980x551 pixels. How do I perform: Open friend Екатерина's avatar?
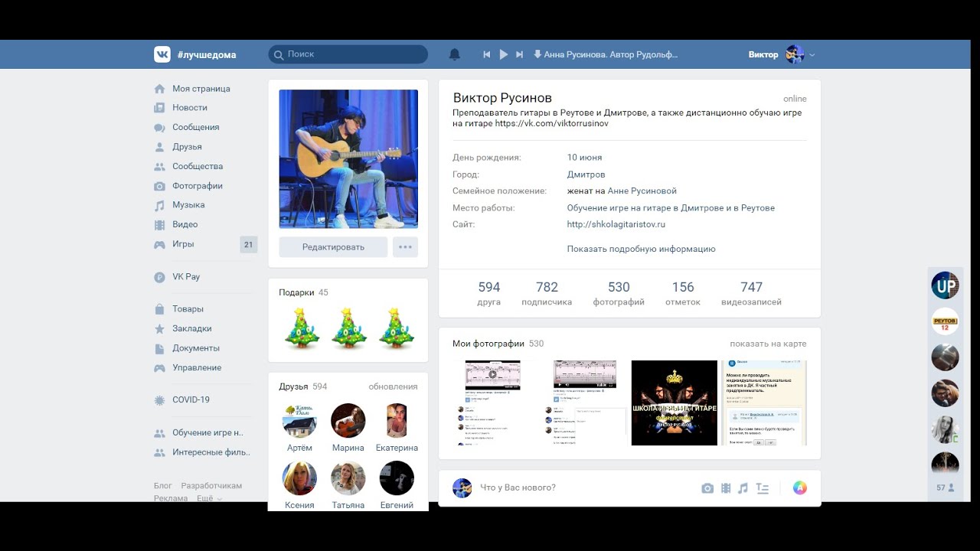[x=397, y=421]
